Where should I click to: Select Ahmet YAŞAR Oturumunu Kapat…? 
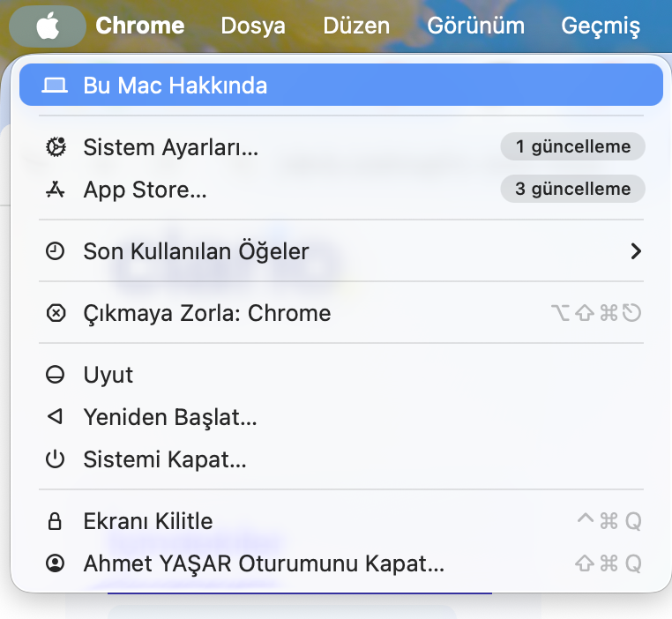click(x=341, y=563)
